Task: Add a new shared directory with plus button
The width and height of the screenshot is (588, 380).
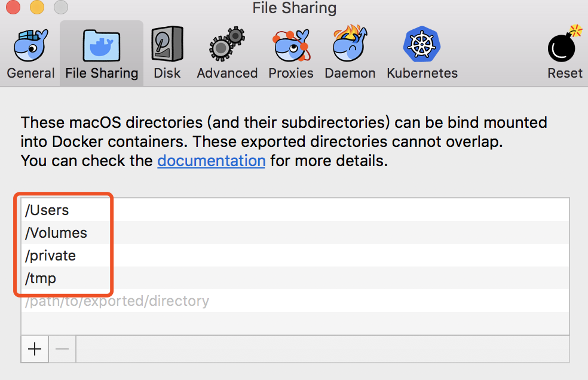Action: (x=35, y=350)
